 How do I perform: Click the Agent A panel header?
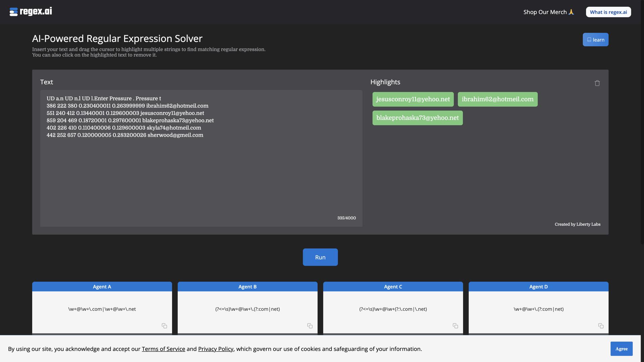(x=102, y=287)
